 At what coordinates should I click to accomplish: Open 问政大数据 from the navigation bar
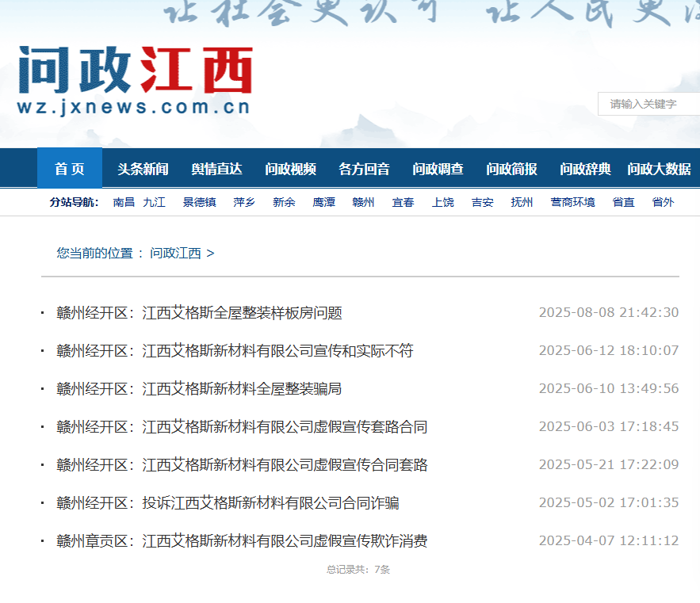pyautogui.click(x=659, y=169)
